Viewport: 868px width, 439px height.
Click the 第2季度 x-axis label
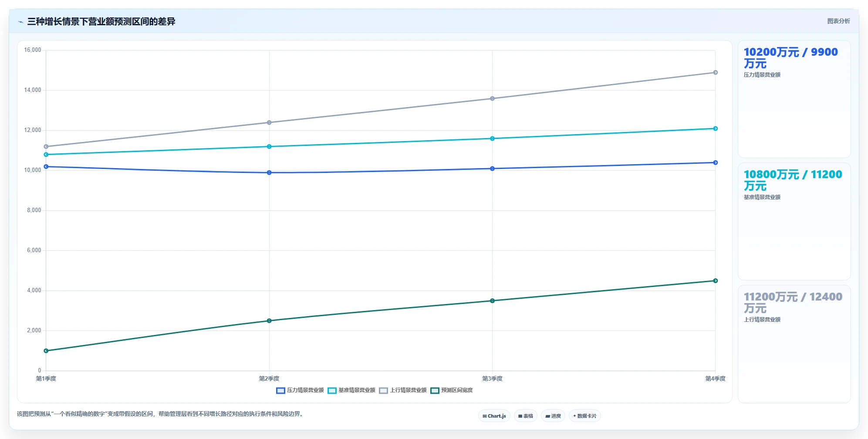[x=269, y=379]
